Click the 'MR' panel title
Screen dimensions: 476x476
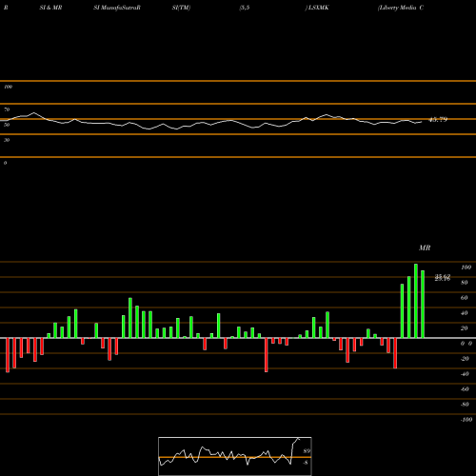[x=425, y=248]
